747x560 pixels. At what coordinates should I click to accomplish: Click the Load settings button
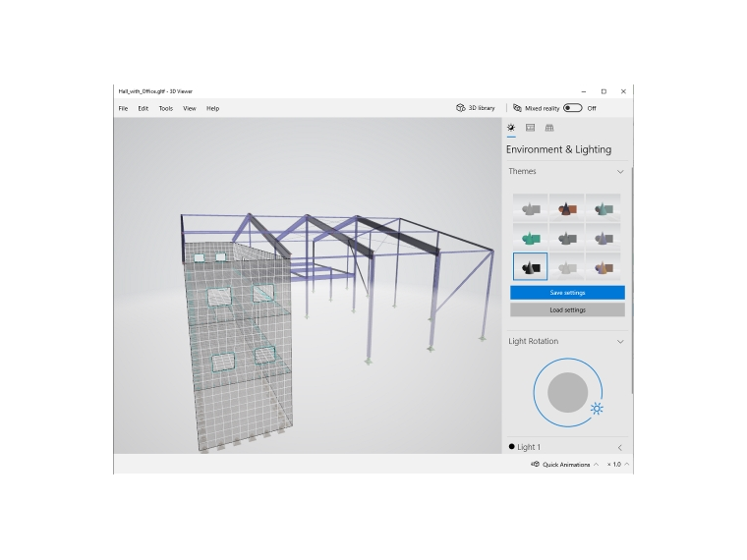tap(567, 310)
